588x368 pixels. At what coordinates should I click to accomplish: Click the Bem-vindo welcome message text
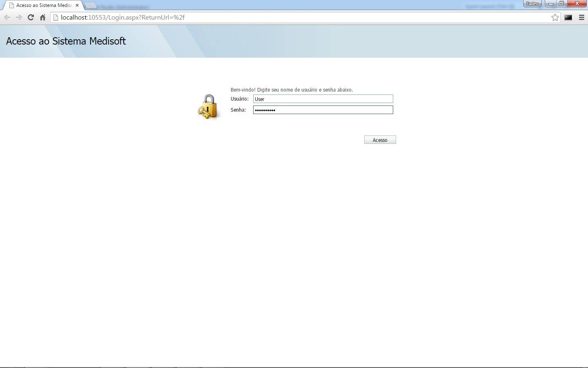(292, 90)
